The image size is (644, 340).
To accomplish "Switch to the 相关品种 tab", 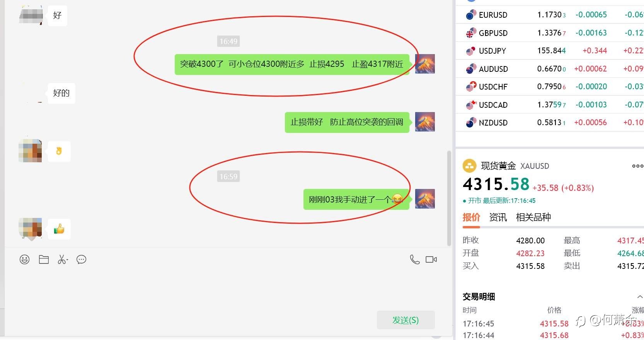I will pyautogui.click(x=533, y=217).
